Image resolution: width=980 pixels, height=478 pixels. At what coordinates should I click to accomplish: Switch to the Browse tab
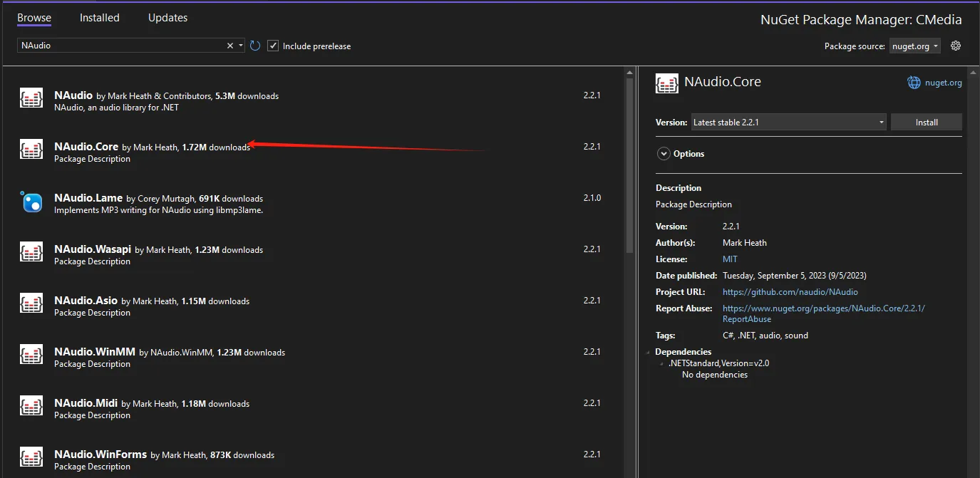[34, 18]
